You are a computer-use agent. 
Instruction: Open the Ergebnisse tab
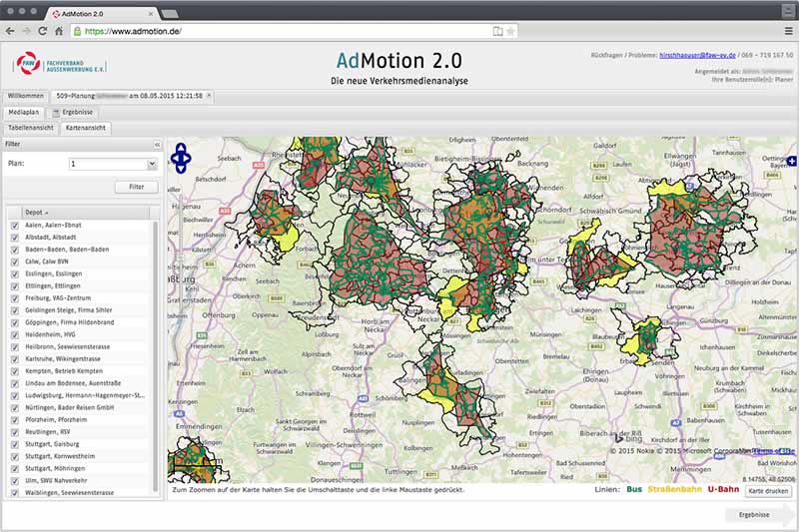73,112
